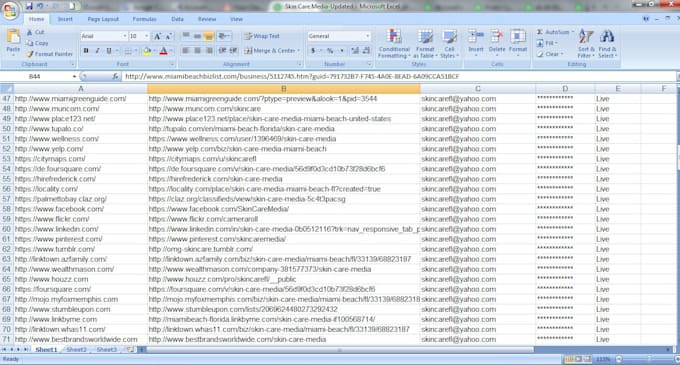Open Format as Table gallery
Screen dimensions: 680x365
(425, 44)
